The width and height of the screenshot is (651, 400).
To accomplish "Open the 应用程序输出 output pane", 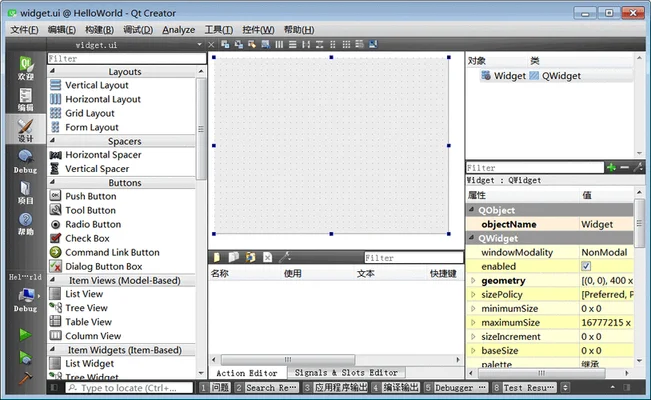I will click(x=335, y=388).
